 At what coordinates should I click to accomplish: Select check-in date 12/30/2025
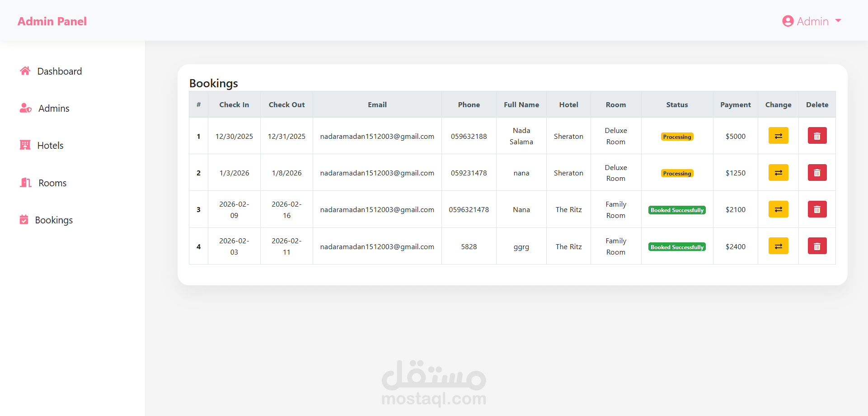(x=234, y=136)
